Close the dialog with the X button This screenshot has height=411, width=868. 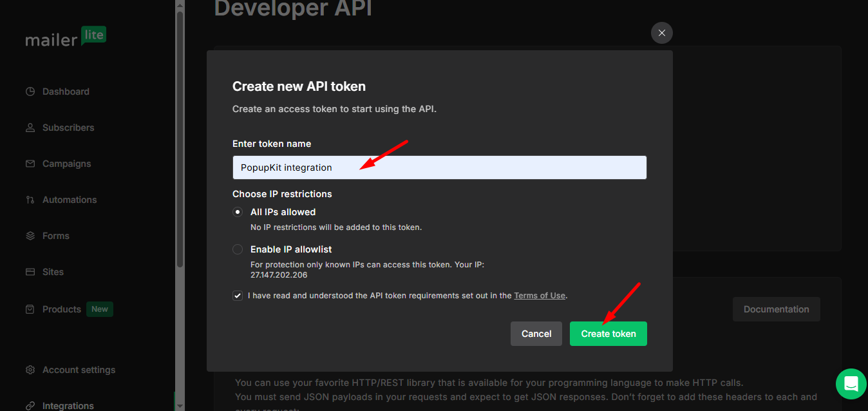(661, 33)
